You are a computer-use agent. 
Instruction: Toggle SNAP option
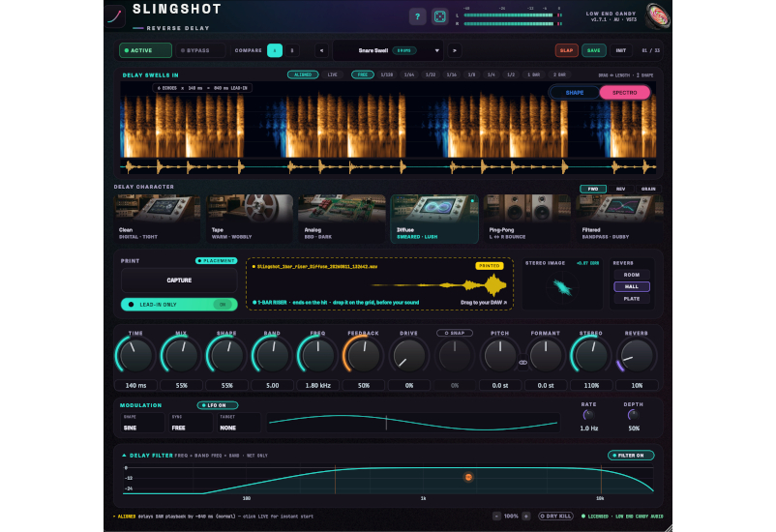click(455, 333)
